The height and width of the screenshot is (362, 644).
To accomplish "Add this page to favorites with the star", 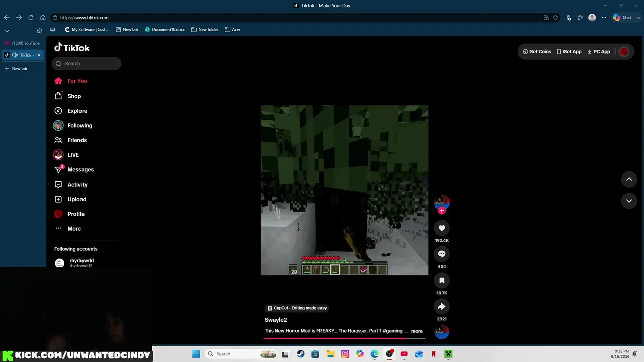I will click(556, 18).
